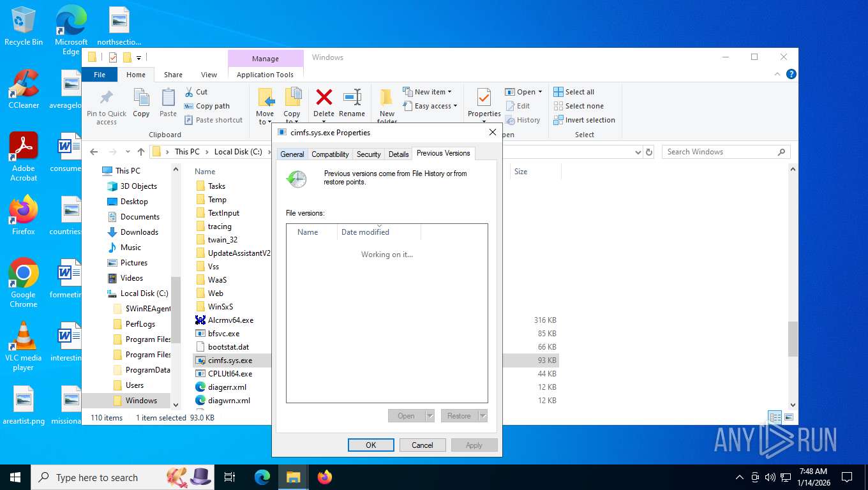The height and width of the screenshot is (490, 868).
Task: Click the Rename ribbon icon
Action: pyautogui.click(x=352, y=98)
